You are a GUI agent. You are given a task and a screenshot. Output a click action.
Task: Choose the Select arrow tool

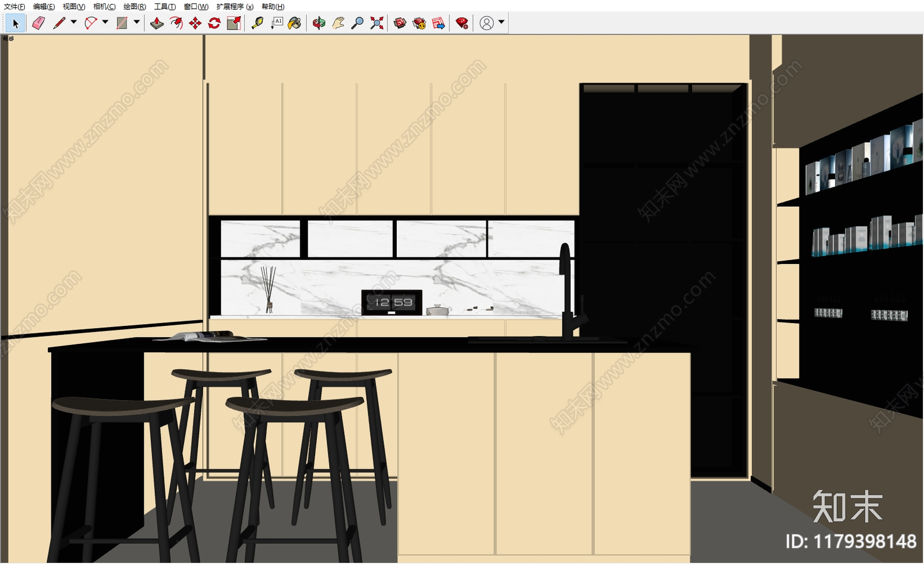[x=15, y=23]
